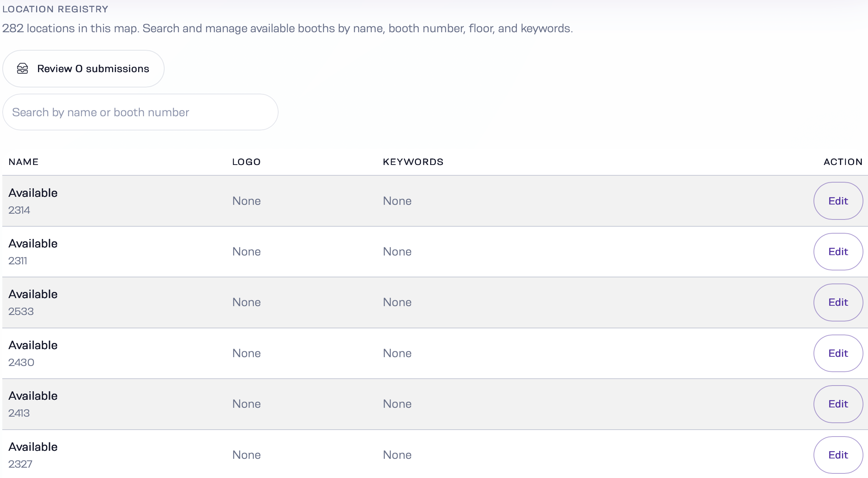
Task: Edit booth 2327
Action: [838, 455]
